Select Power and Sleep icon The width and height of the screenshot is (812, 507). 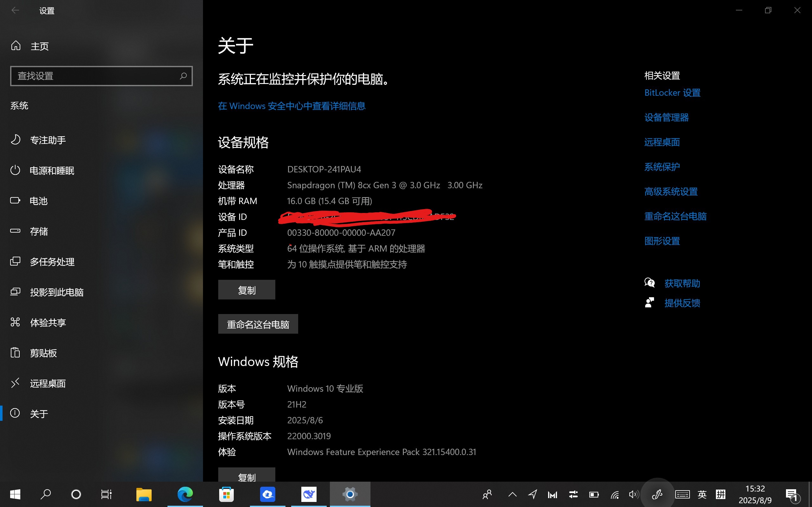pos(16,170)
